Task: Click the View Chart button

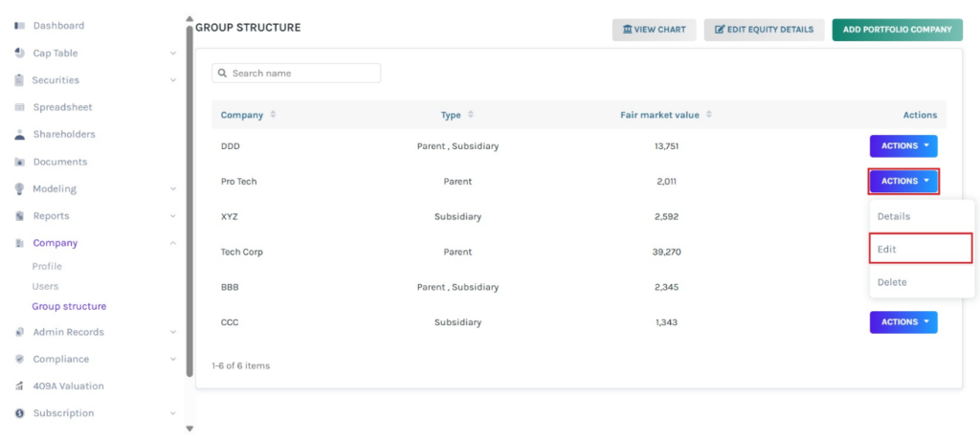Action: [654, 30]
